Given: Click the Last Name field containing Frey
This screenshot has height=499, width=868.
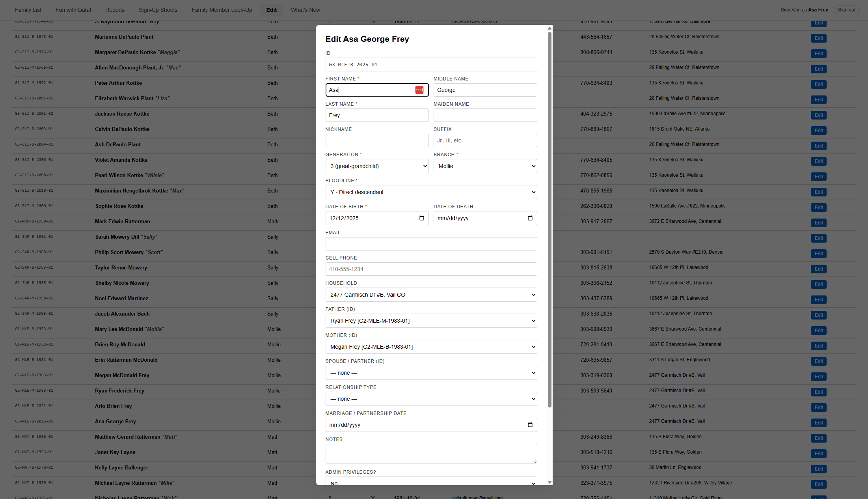Looking at the screenshot, I should (377, 115).
